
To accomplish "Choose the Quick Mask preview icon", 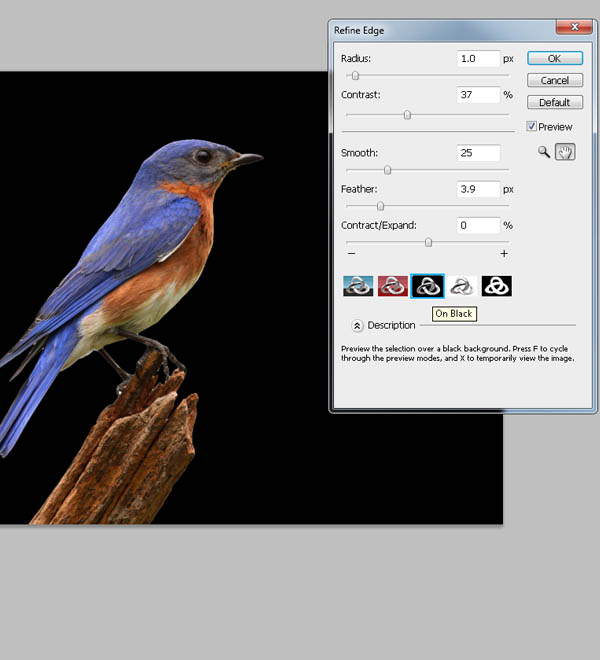I will pos(392,285).
